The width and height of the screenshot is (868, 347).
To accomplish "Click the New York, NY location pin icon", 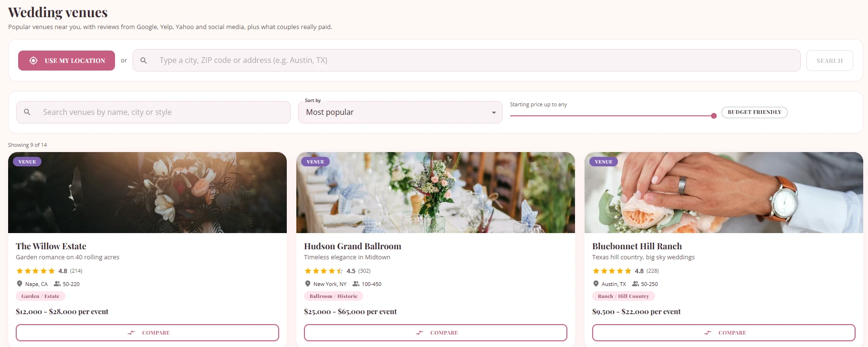I will [308, 284].
